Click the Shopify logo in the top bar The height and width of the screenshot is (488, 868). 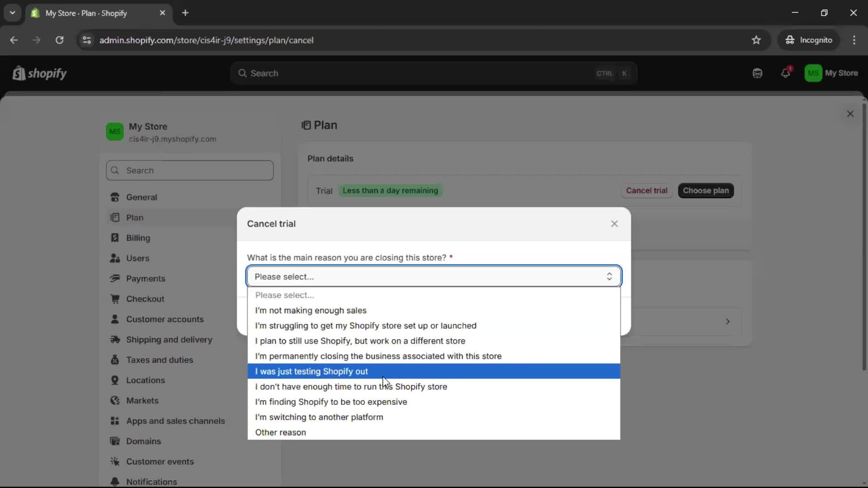40,73
